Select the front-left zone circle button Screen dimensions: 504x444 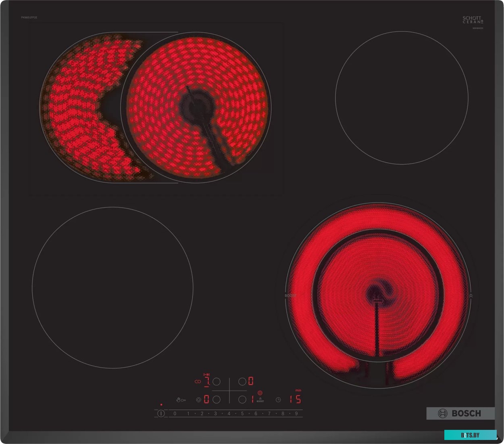click(x=217, y=400)
